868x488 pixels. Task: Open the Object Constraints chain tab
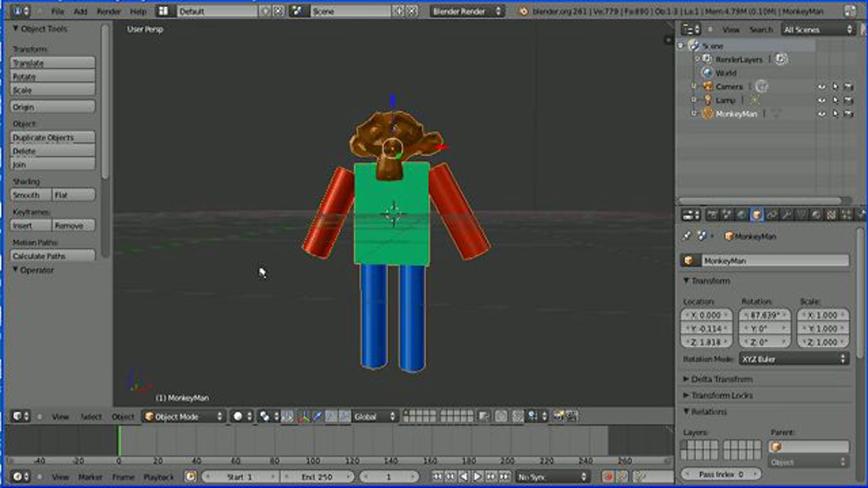click(771, 215)
